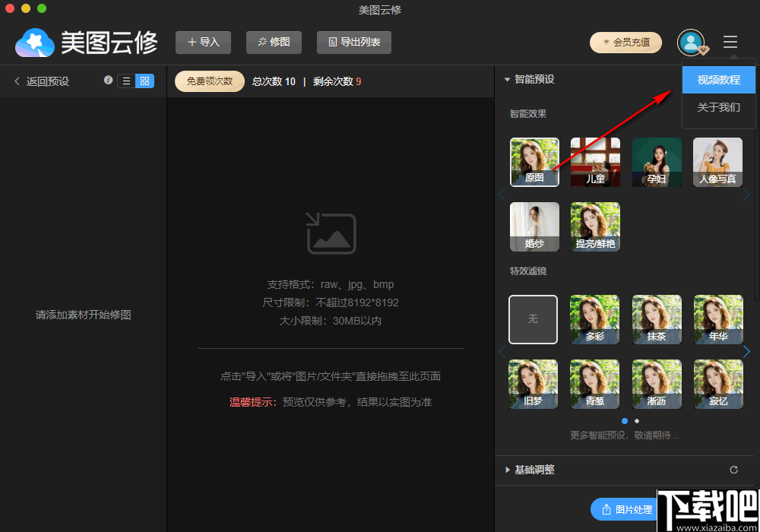This screenshot has width=760, height=532.
Task: Click the 免费领次数 button
Action: tap(210, 81)
